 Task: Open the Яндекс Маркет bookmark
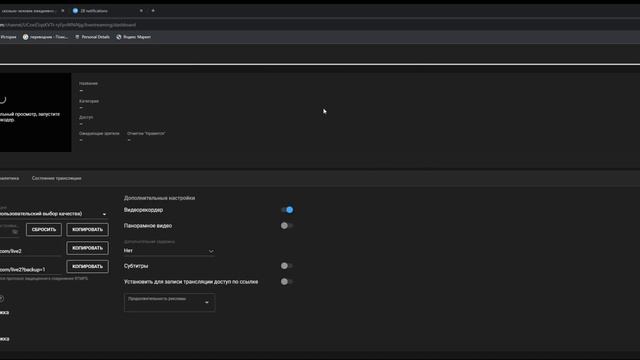pyautogui.click(x=133, y=37)
